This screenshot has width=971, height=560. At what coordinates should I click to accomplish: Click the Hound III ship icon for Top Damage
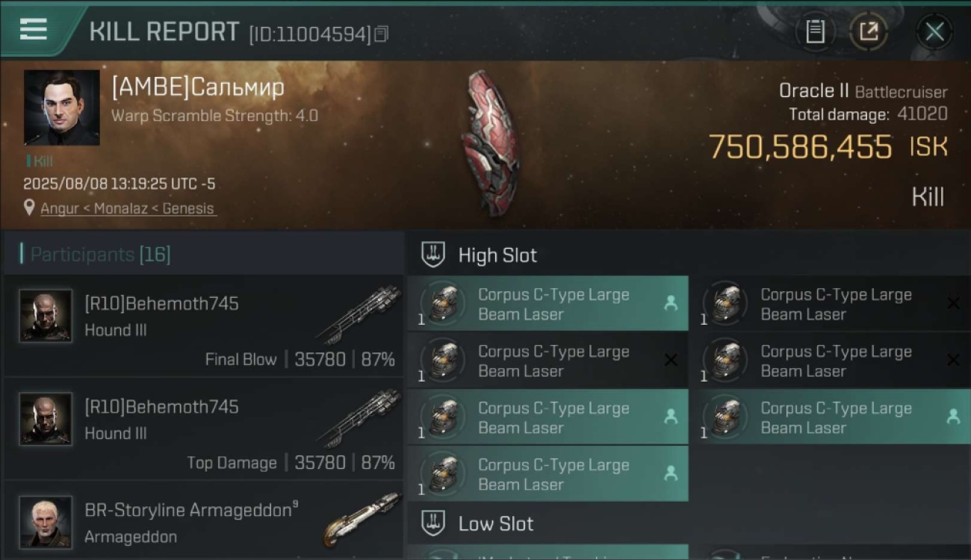tap(358, 418)
